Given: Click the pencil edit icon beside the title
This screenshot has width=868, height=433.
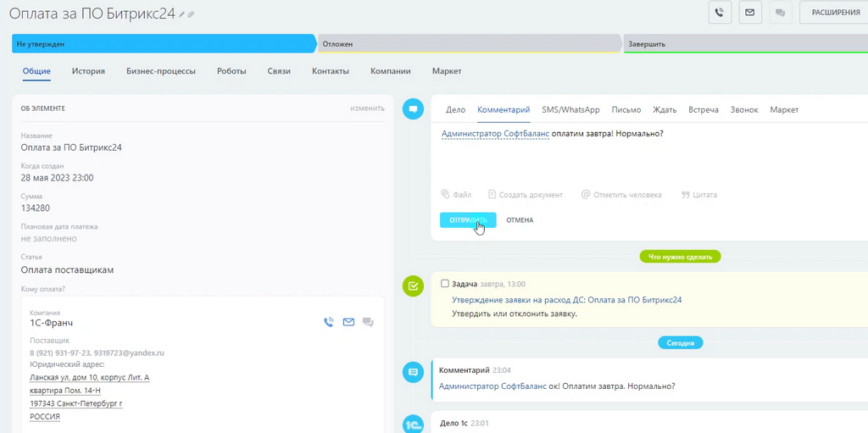Looking at the screenshot, I should point(181,15).
